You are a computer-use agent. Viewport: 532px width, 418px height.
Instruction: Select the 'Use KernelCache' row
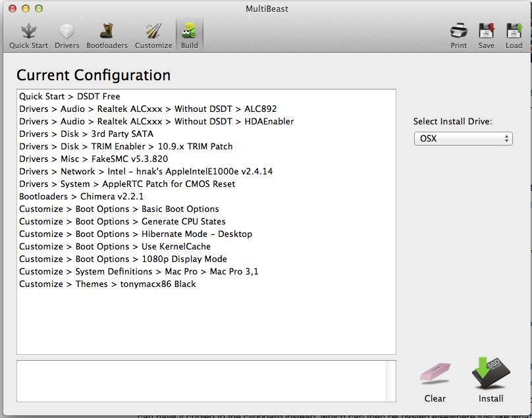(206, 247)
